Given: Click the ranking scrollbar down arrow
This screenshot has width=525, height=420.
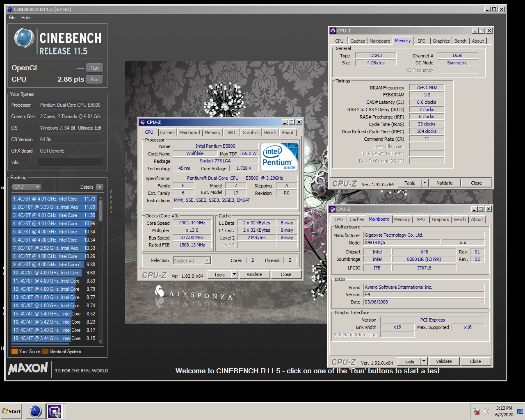Looking at the screenshot, I should (x=100, y=341).
